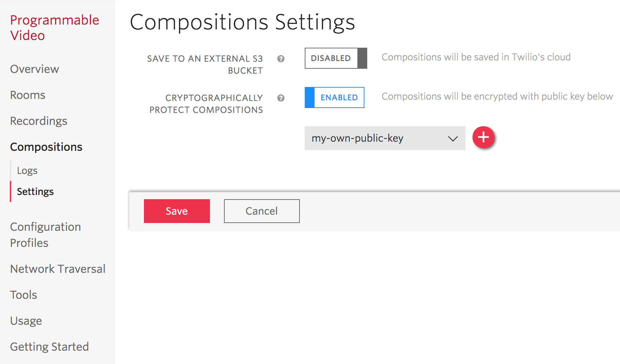Open the Network Traversal section
The width and height of the screenshot is (620, 364).
(58, 269)
